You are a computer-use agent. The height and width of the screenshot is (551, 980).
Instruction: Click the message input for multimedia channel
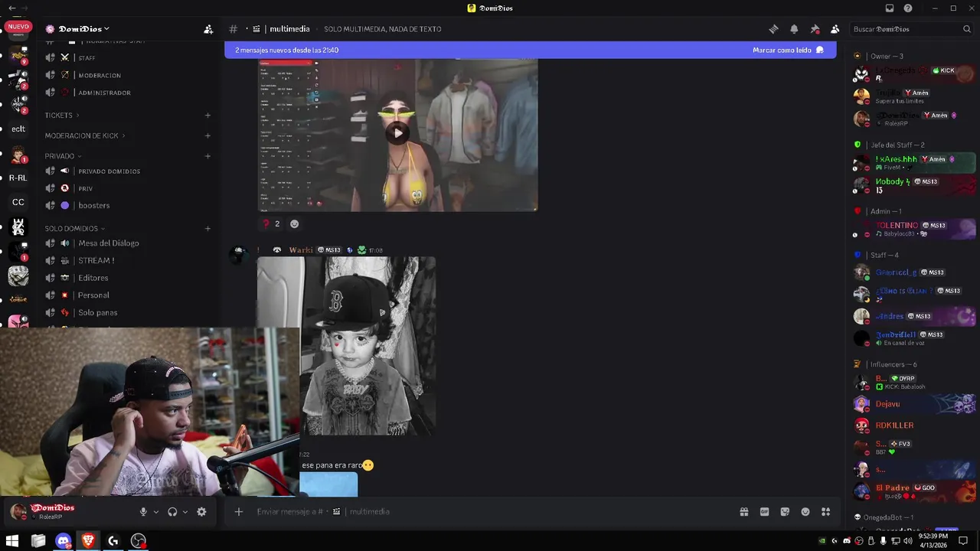tap(490, 512)
